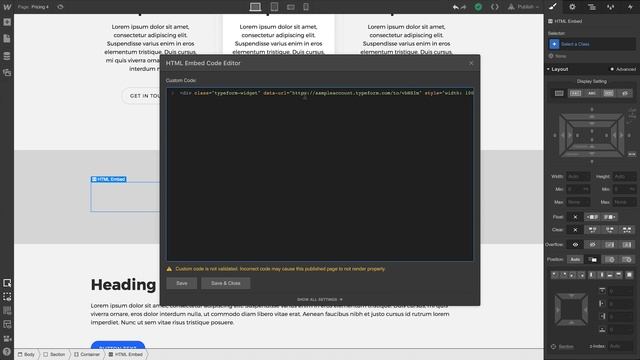The image size is (640, 360).
Task: Set Clear to none (X)
Action: (x=575, y=230)
